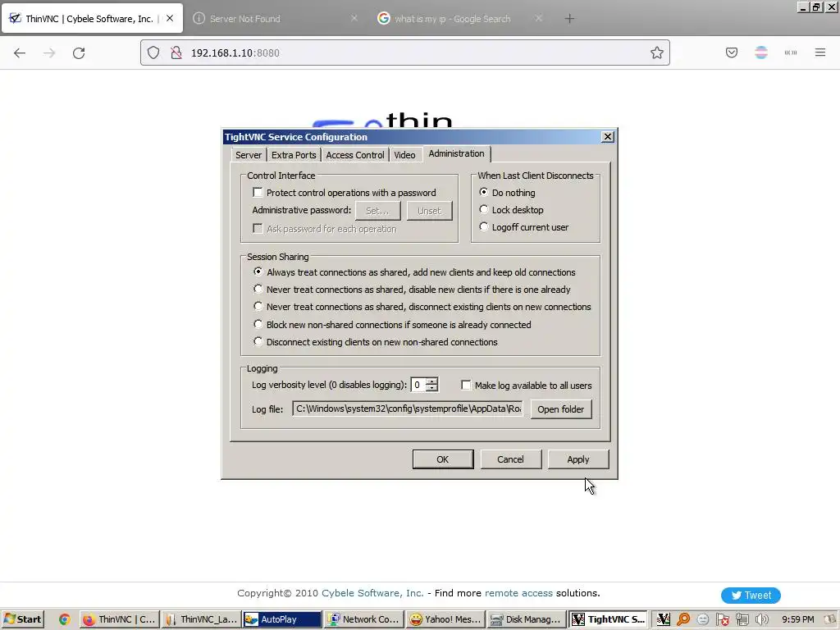
Task: Switch to the what is my ip tab
Action: point(452,19)
